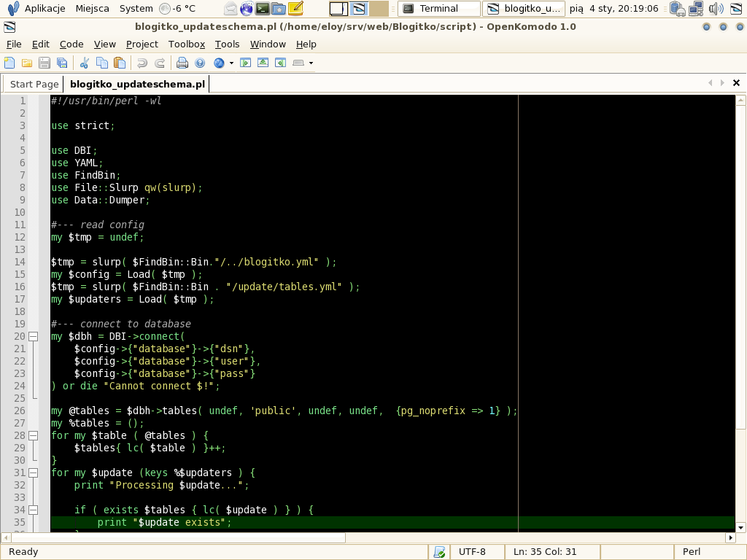Screen dimensions: 747x560
Task: Launch the yellow notes panel icon
Action: tap(295, 9)
